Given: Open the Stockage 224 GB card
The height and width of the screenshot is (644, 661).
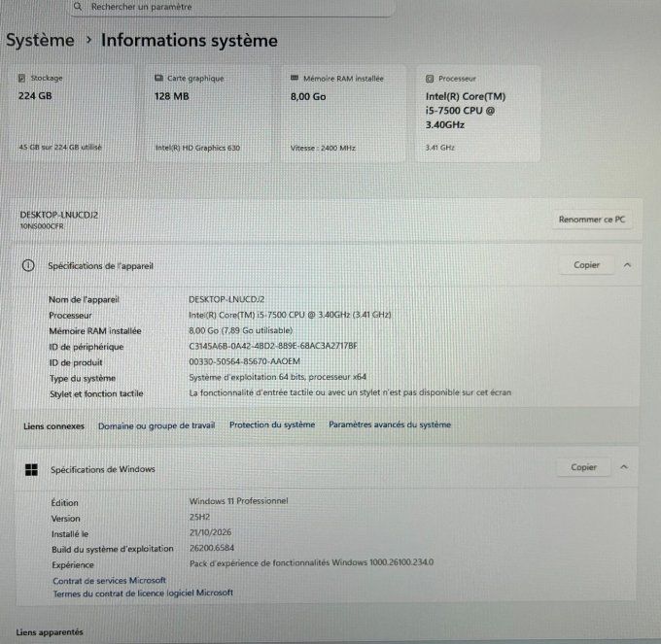Looking at the screenshot, I should 74,113.
